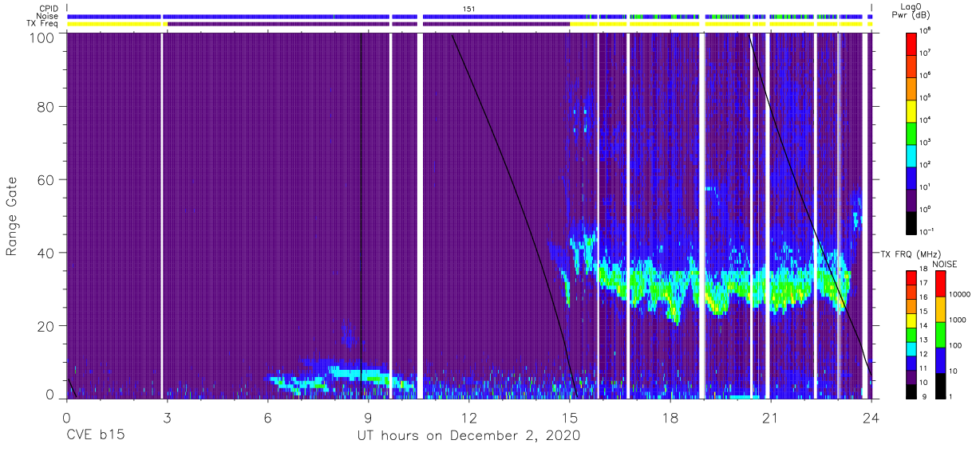Viewport: 980px width, 452px height.
Task: Click the 10000 label on NOISE legend
Action: click(961, 296)
